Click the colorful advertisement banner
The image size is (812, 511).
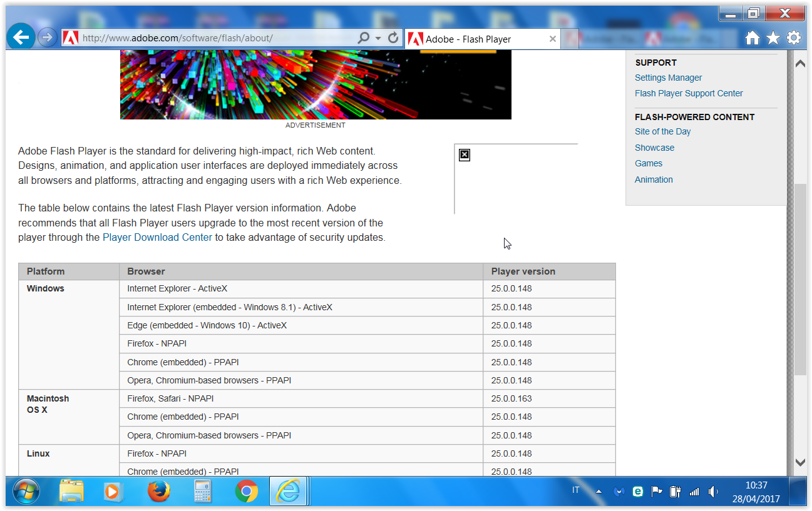316,85
